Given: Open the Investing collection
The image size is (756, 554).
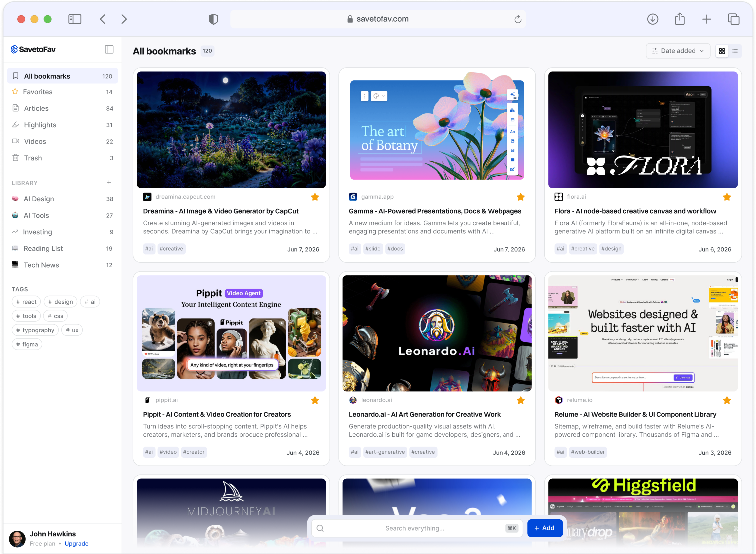Looking at the screenshot, I should (x=63, y=232).
